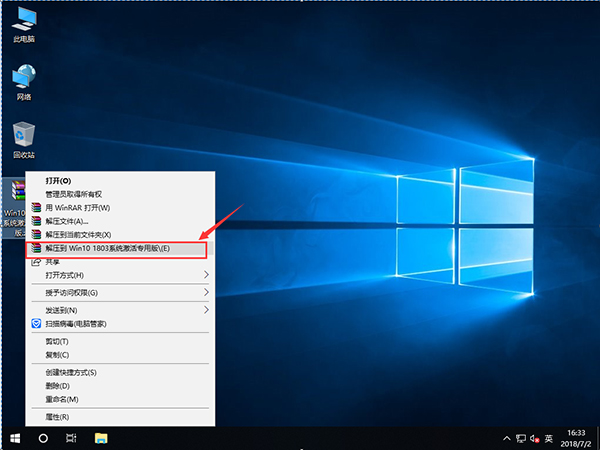
Task: Select the 此电脑 desktop icon
Action: 24,25
